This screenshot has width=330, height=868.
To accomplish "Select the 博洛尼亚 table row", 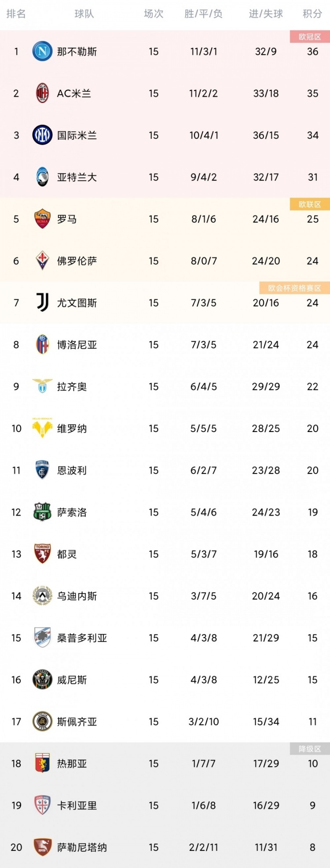I will pyautogui.click(x=165, y=344).
